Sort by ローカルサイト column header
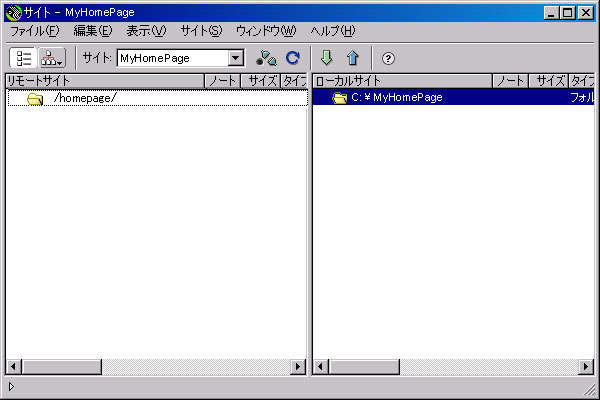600x400 pixels. [402, 80]
